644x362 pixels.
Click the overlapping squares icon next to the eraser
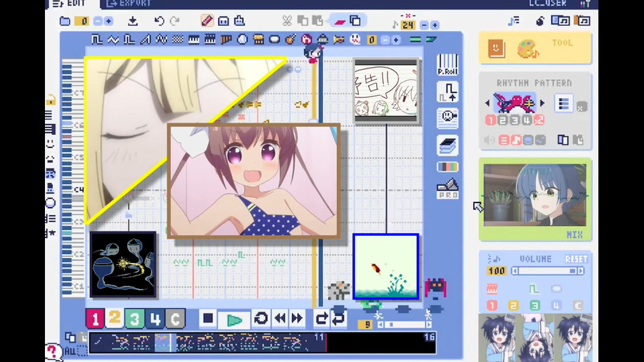pyautogui.click(x=356, y=21)
